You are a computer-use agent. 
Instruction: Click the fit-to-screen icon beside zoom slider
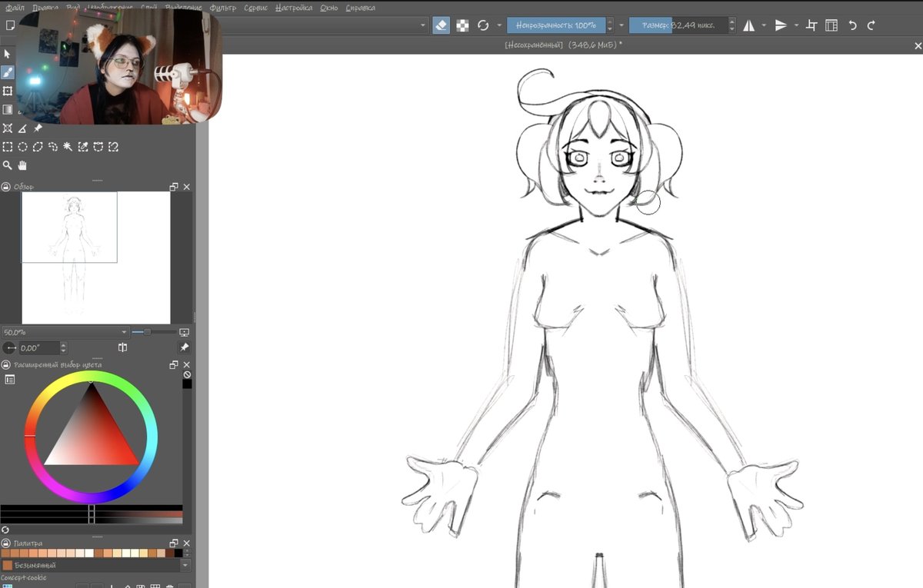pyautogui.click(x=184, y=332)
